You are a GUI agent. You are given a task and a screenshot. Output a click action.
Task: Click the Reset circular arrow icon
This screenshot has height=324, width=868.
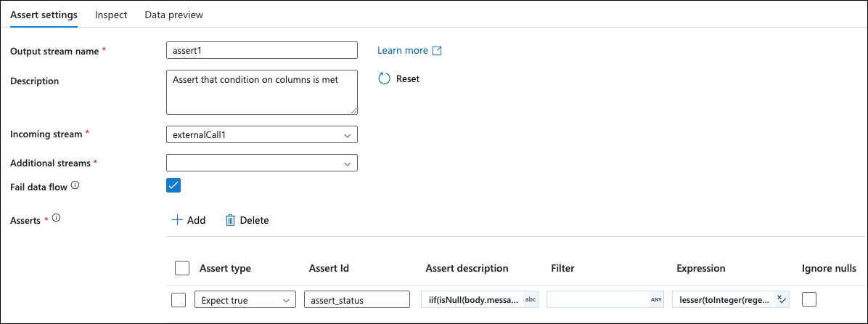pyautogui.click(x=385, y=78)
